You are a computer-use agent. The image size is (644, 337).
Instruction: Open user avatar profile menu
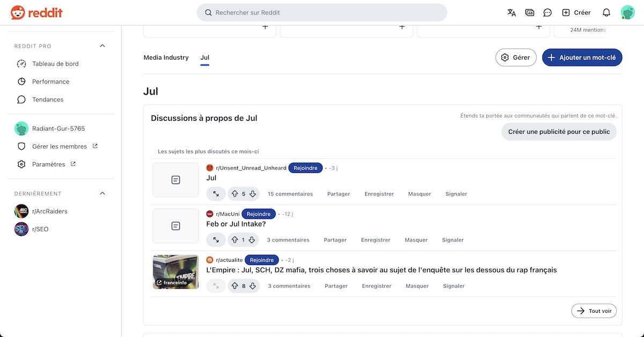coord(627,12)
